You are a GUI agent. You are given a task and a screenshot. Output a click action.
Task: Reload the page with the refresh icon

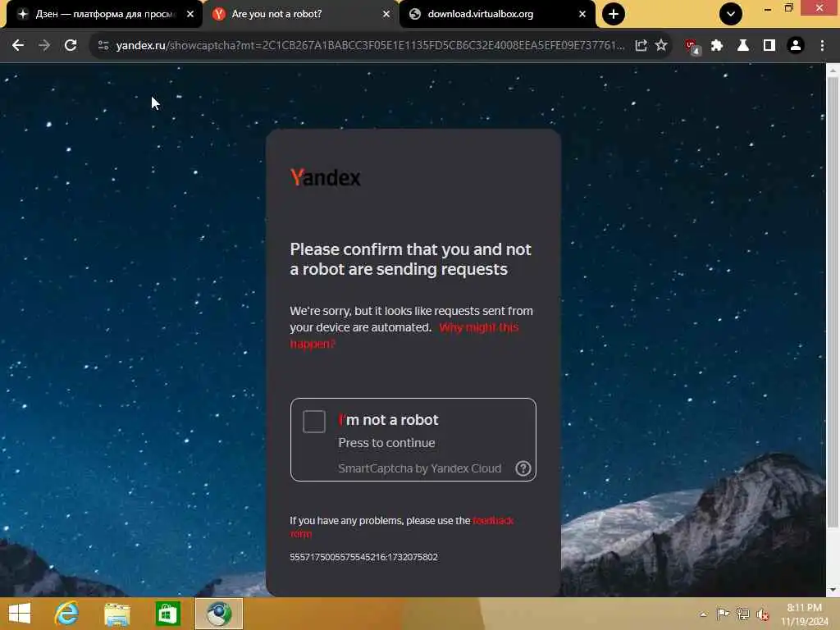71,46
